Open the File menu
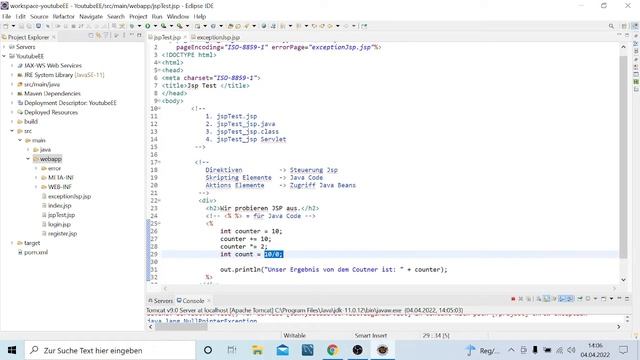This screenshot has width=640, height=360. coord(7,16)
